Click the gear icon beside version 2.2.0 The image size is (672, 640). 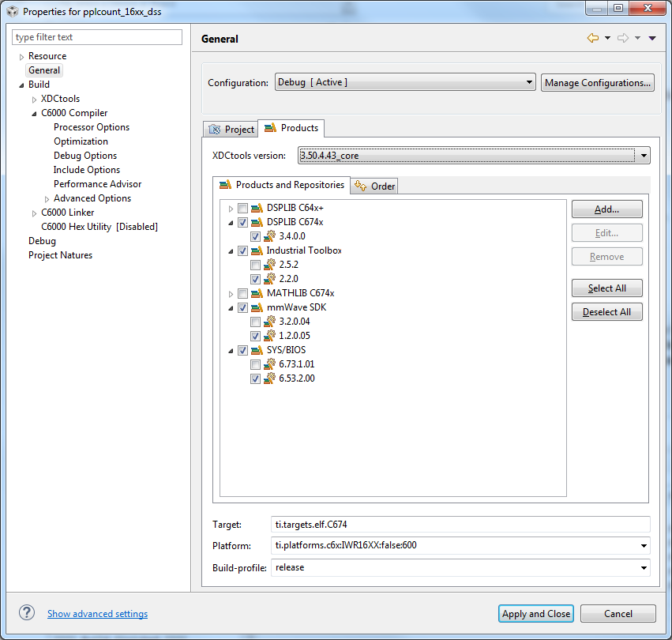coord(269,279)
